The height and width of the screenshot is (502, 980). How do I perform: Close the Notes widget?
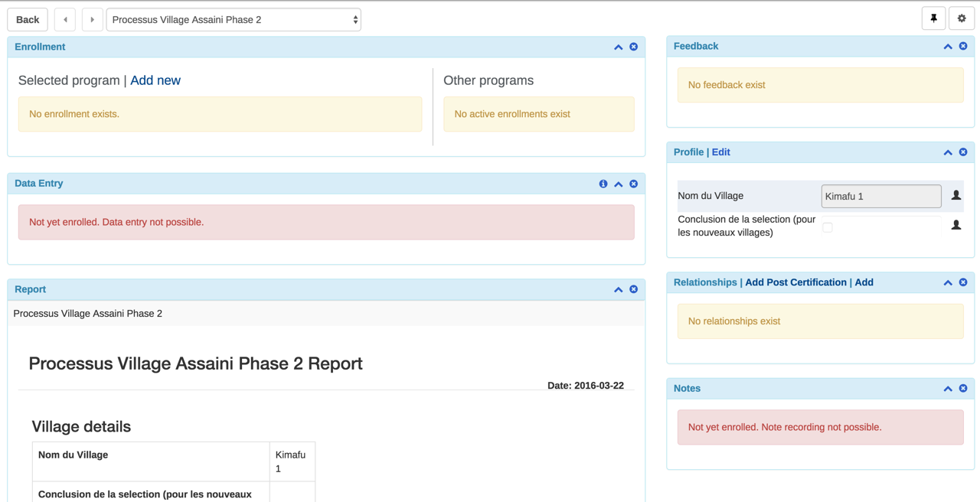[x=963, y=389]
